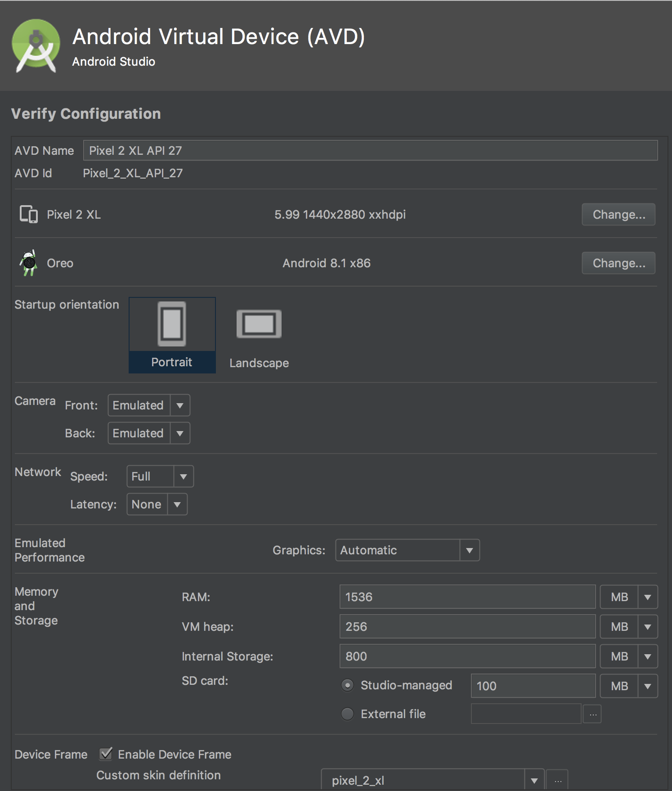The image size is (672, 791).
Task: Select Portrait startup orientation
Action: coord(172,335)
